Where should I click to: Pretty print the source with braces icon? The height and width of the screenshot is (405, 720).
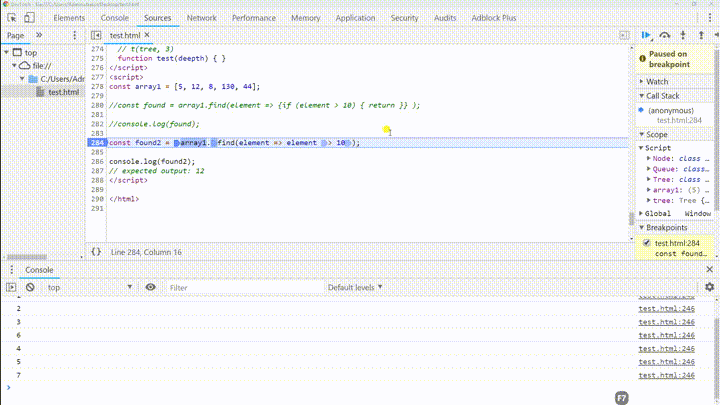(96, 252)
